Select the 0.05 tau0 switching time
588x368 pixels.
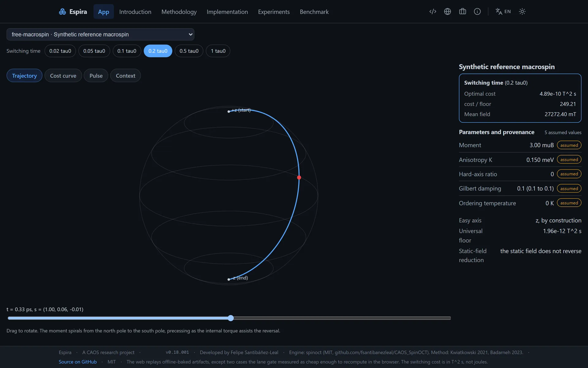click(94, 51)
